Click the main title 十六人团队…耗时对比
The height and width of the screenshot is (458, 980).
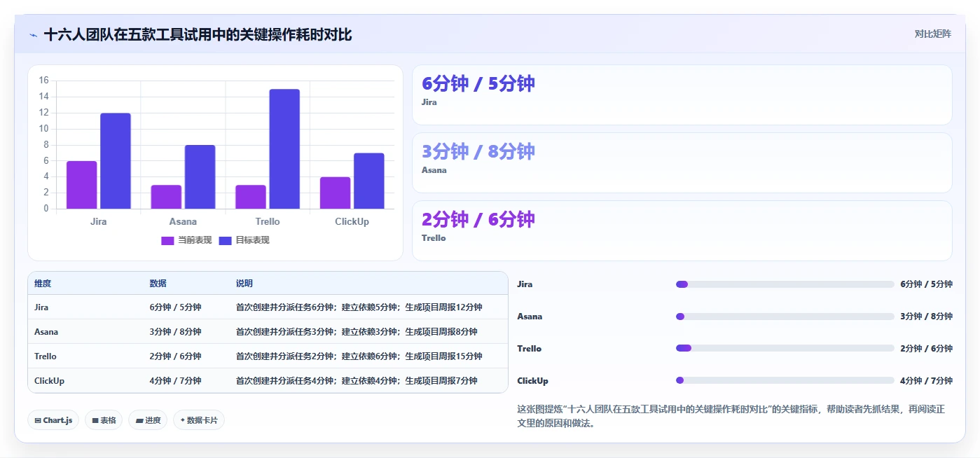point(198,34)
